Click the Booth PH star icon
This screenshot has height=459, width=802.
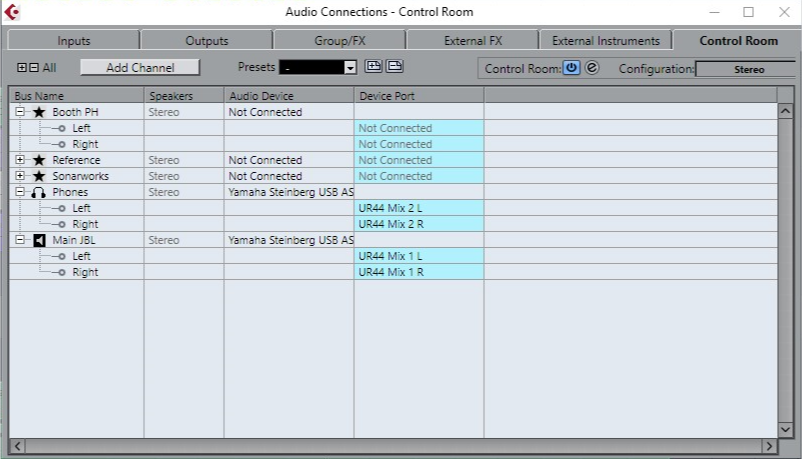39,112
